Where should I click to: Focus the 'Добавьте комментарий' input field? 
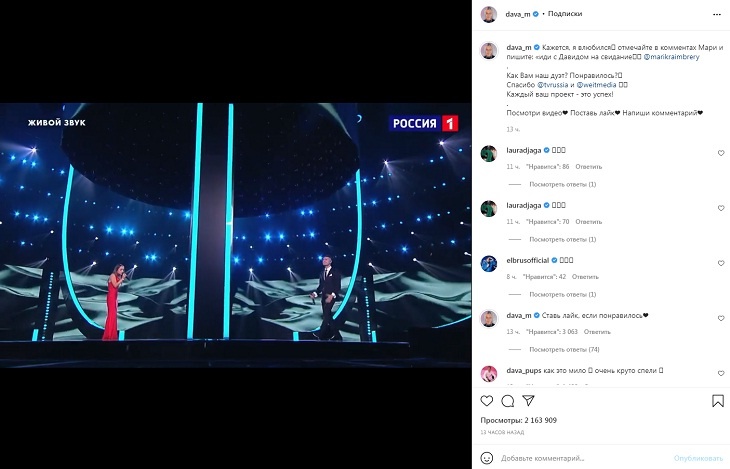pos(584,458)
